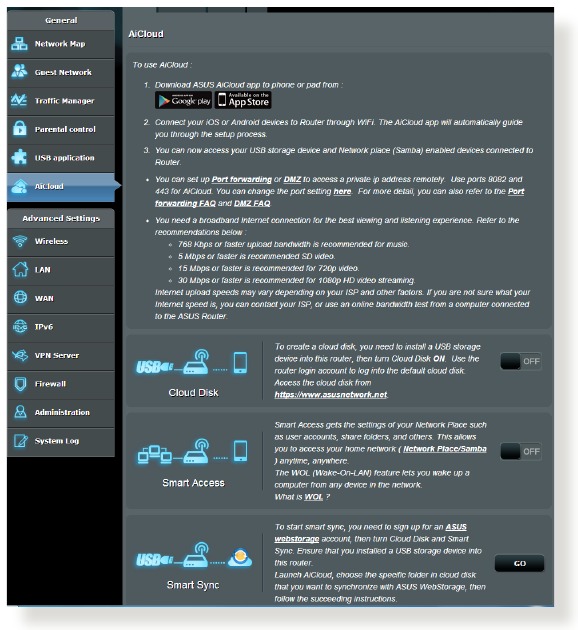The height and width of the screenshot is (630, 578).
Task: Click the System Log notepad icon
Action: 20,441
